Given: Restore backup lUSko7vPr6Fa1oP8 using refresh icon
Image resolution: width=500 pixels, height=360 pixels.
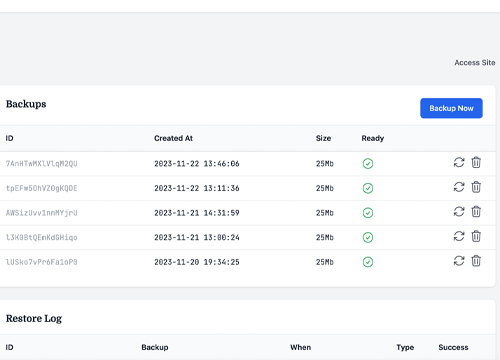Looking at the screenshot, I should (x=459, y=261).
